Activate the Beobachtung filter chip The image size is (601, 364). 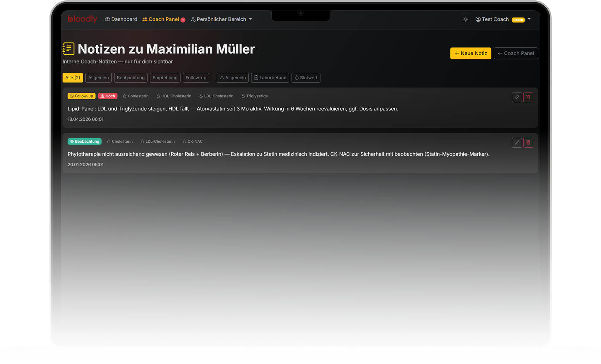(x=130, y=78)
